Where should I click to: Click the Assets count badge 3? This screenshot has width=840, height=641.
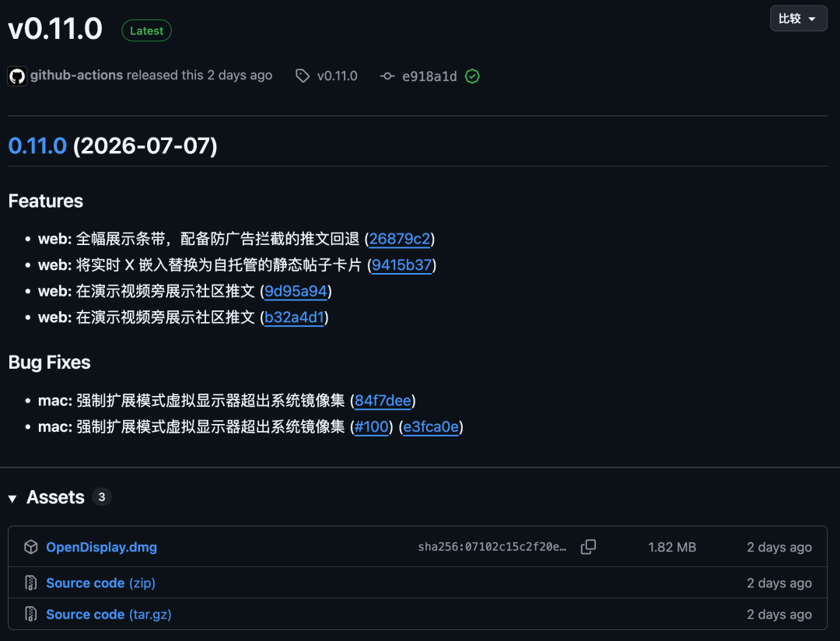pos(102,497)
